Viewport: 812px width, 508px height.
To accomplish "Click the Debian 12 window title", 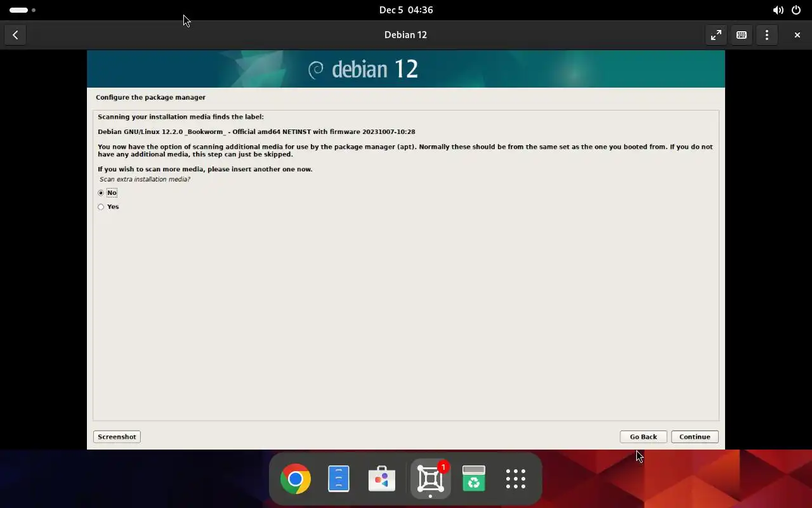I will coord(405,35).
